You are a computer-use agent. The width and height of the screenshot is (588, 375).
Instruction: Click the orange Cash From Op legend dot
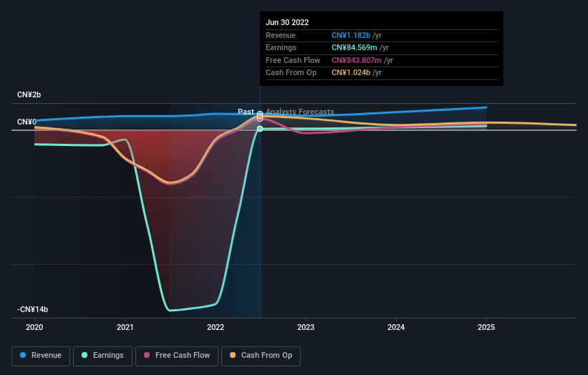pos(233,355)
